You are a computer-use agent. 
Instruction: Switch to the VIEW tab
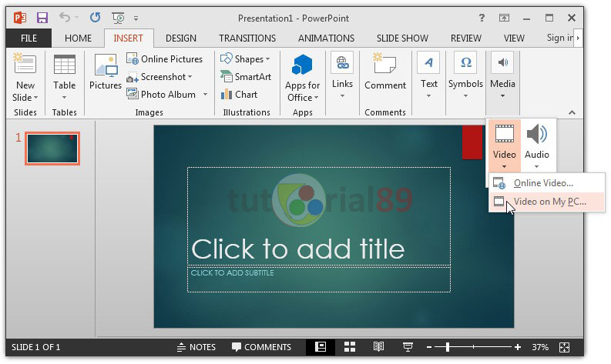coord(514,38)
